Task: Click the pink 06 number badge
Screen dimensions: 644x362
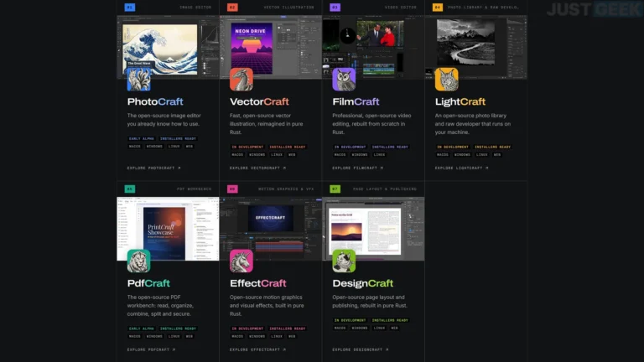Action: pyautogui.click(x=232, y=189)
